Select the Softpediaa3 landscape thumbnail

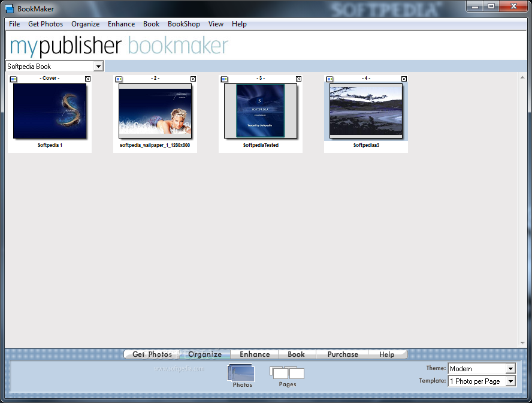tap(366, 111)
